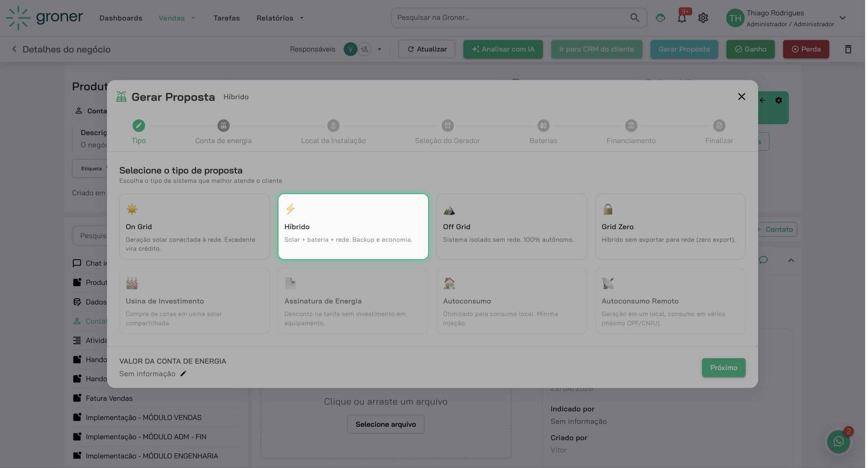Click the search magnifier icon
This screenshot has width=868, height=468.
(x=634, y=18)
